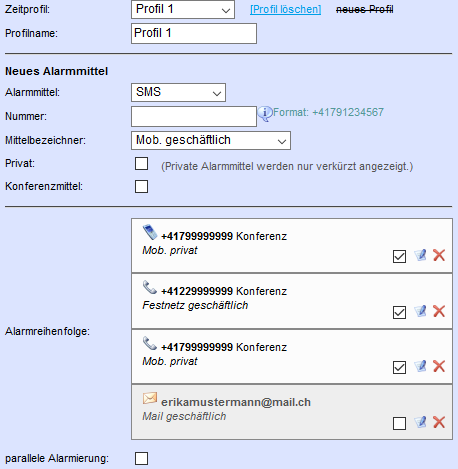458x469 pixels.
Task: Click into the Profilname text field
Action: [194, 33]
